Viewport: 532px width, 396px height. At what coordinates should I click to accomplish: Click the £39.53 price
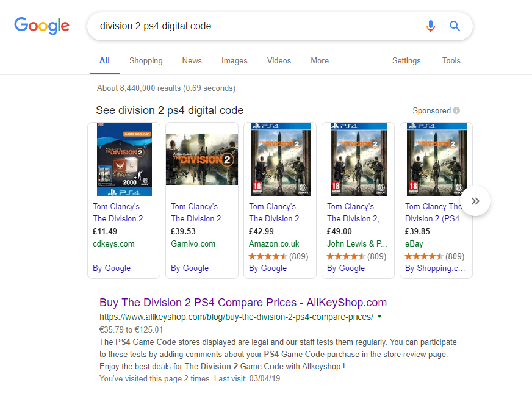coord(183,231)
